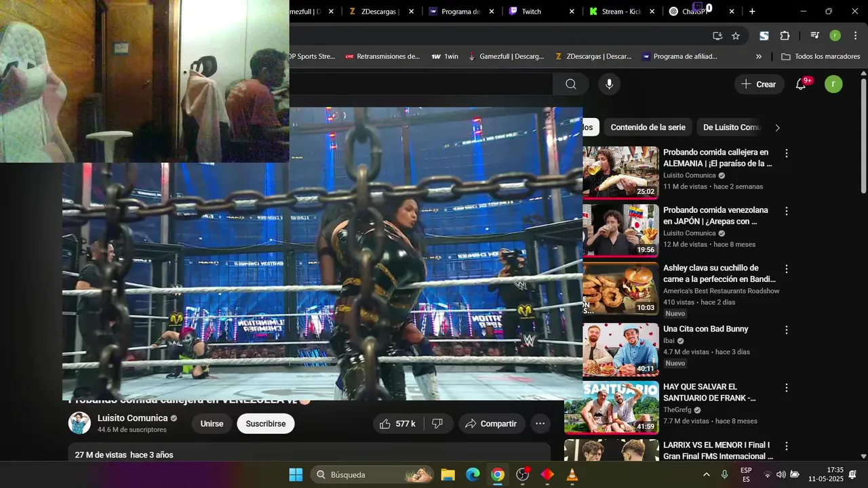Click the YouTube page vertical scrollbar
This screenshot has height=488, width=868.
[x=863, y=136]
